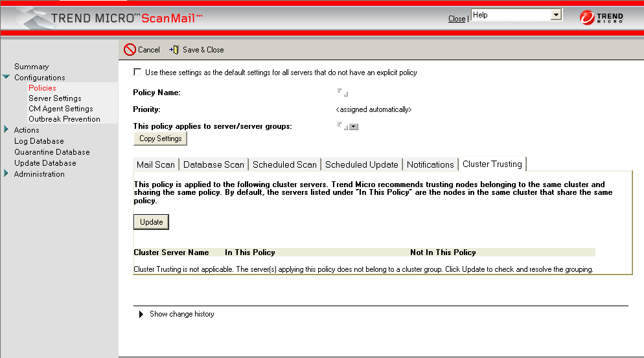Go to Quarantine Database page
Viewport: 644px width, 358px height.
coord(52,152)
